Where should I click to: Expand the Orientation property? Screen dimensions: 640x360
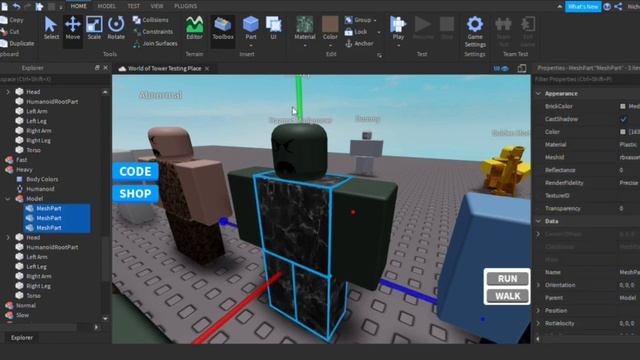coord(538,285)
